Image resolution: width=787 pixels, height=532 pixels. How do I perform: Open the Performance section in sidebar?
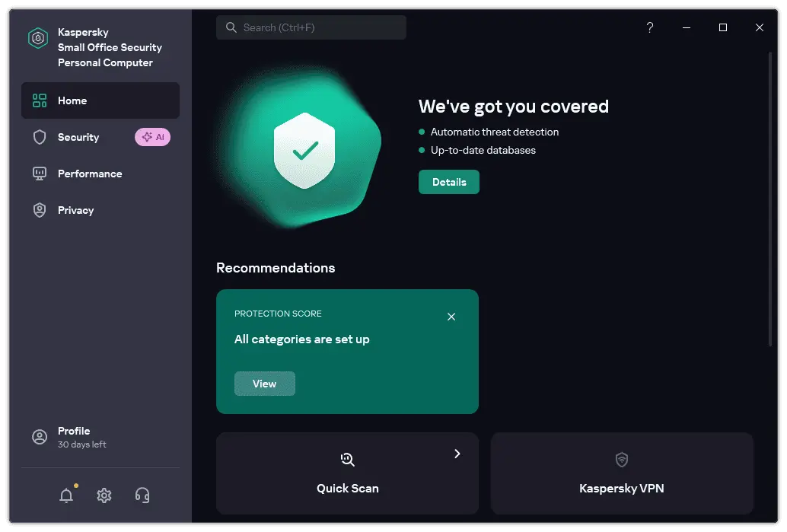[100, 174]
